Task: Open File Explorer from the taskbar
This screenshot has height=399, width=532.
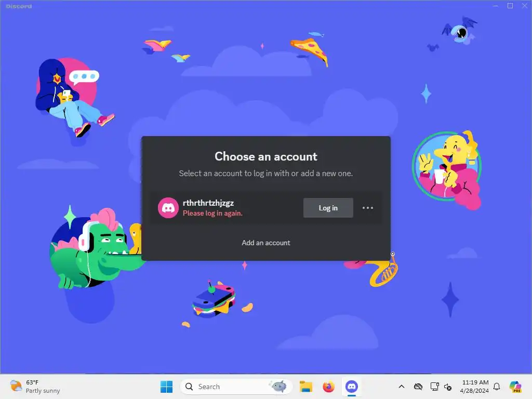Action: tap(306, 387)
